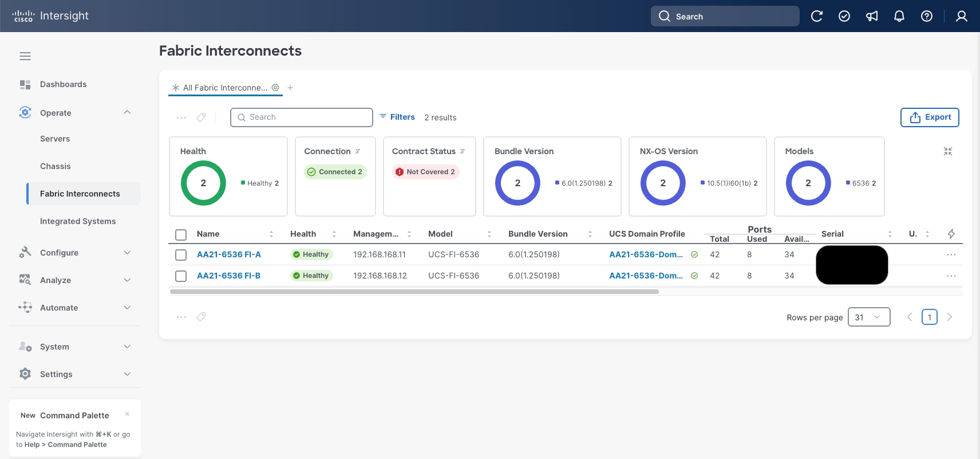This screenshot has width=980, height=459.
Task: Open the Rows per page dropdown
Action: point(868,317)
